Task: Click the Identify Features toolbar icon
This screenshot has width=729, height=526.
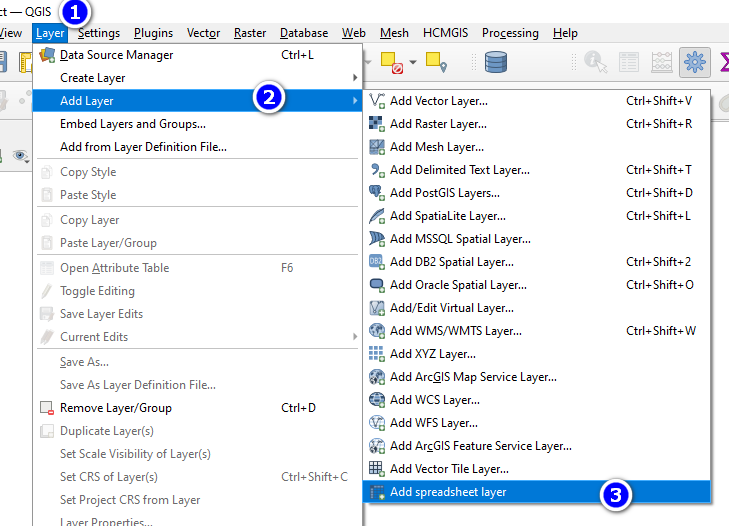Action: 596,62
